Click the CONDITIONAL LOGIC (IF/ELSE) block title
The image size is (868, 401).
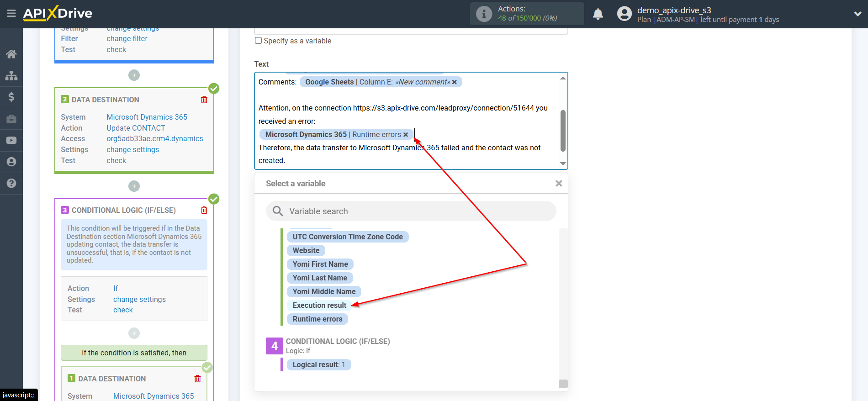[x=124, y=210]
